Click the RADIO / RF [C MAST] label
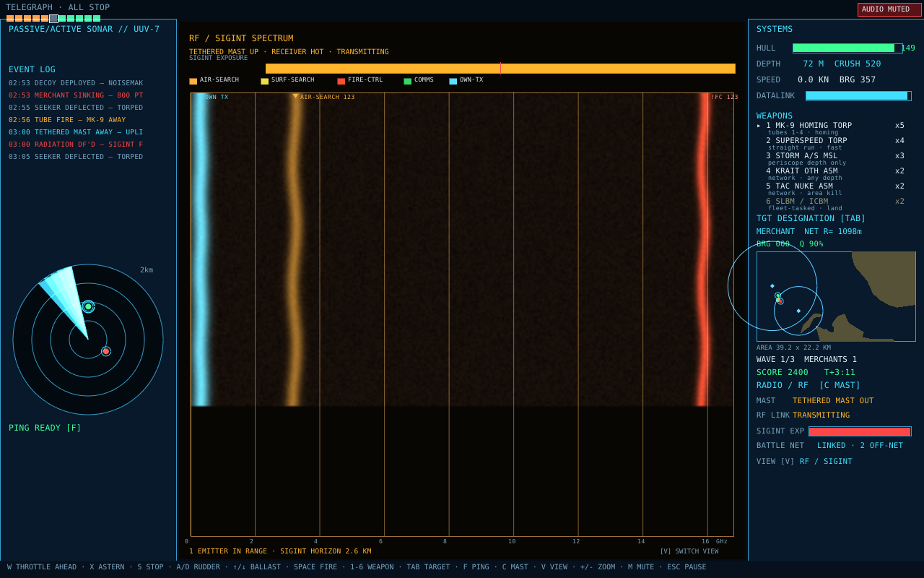 [x=808, y=385]
